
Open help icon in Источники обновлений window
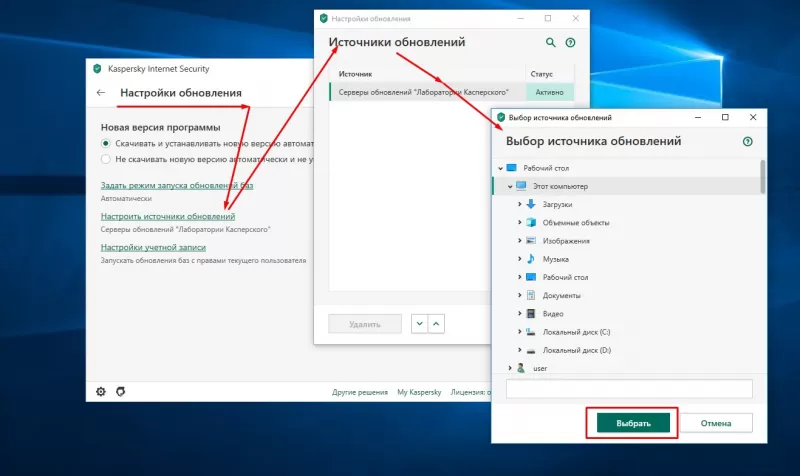click(x=570, y=43)
